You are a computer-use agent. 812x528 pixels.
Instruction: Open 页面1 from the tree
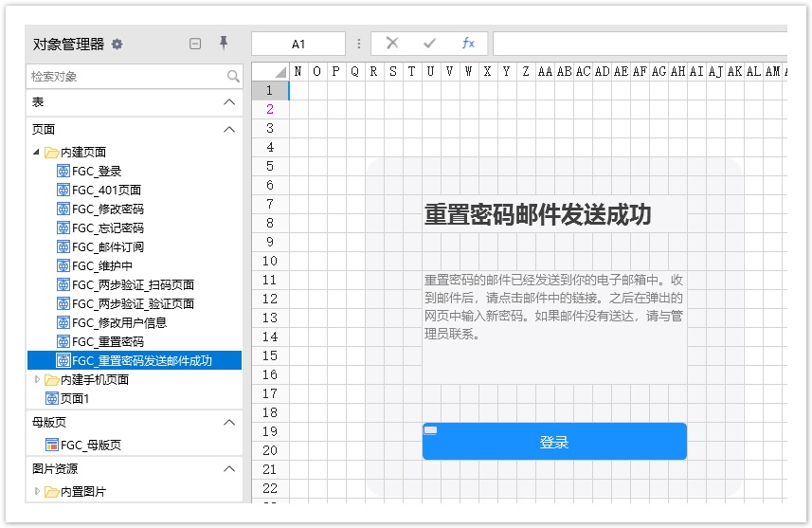[75, 398]
